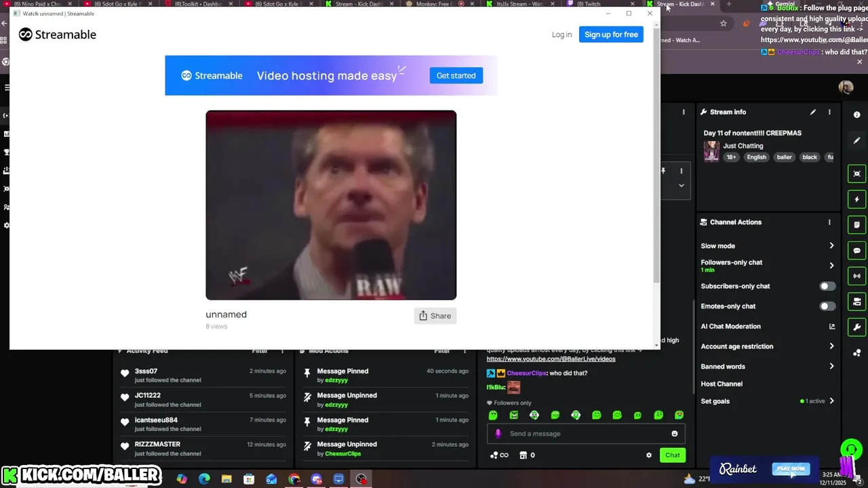
Task: Open the emoji picker in message box
Action: pyautogui.click(x=674, y=434)
